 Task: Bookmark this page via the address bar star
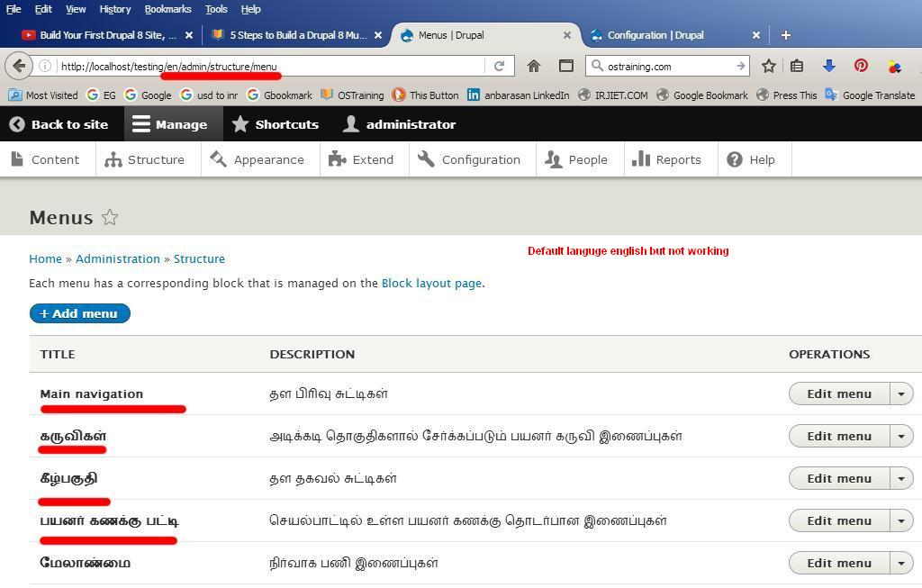(x=767, y=66)
